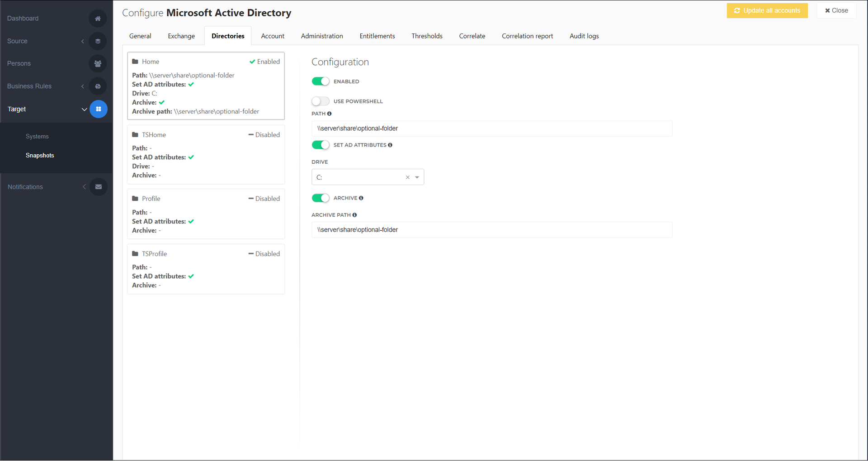The width and height of the screenshot is (868, 461).
Task: Select the Directories tab
Action: 228,36
